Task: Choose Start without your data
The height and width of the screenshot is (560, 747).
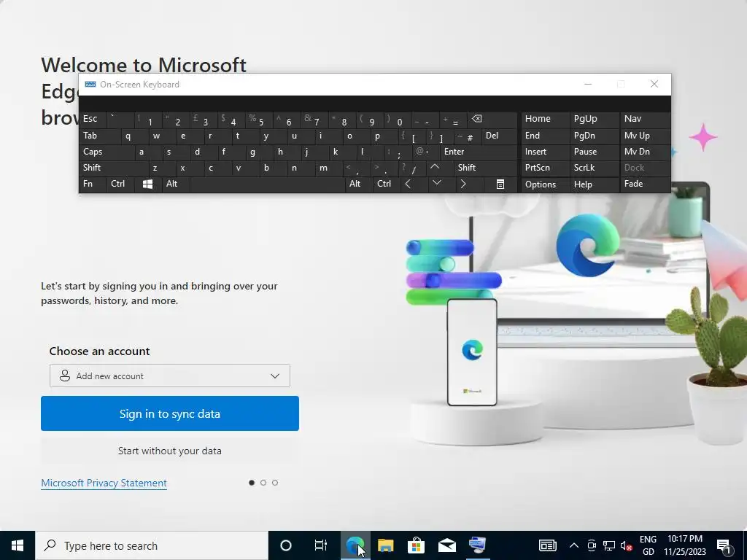Action: tap(169, 451)
